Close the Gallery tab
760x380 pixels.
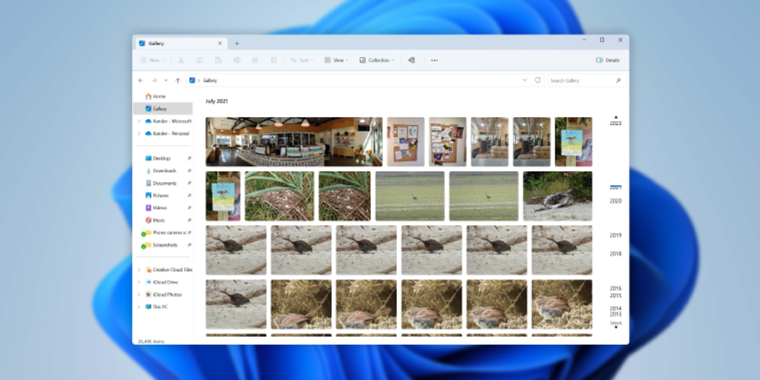(220, 43)
